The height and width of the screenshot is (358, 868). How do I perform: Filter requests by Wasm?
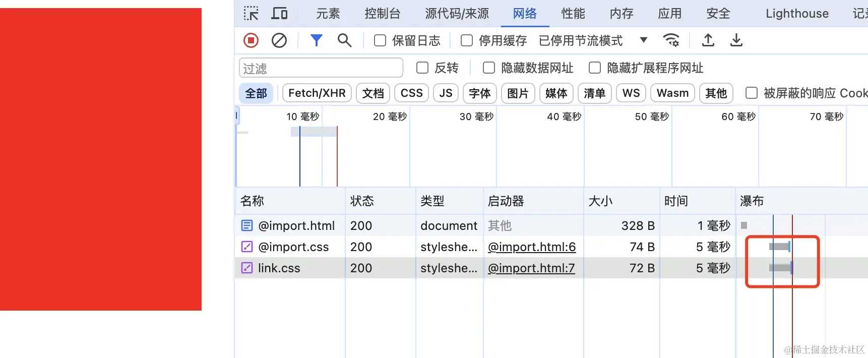pyautogui.click(x=673, y=93)
